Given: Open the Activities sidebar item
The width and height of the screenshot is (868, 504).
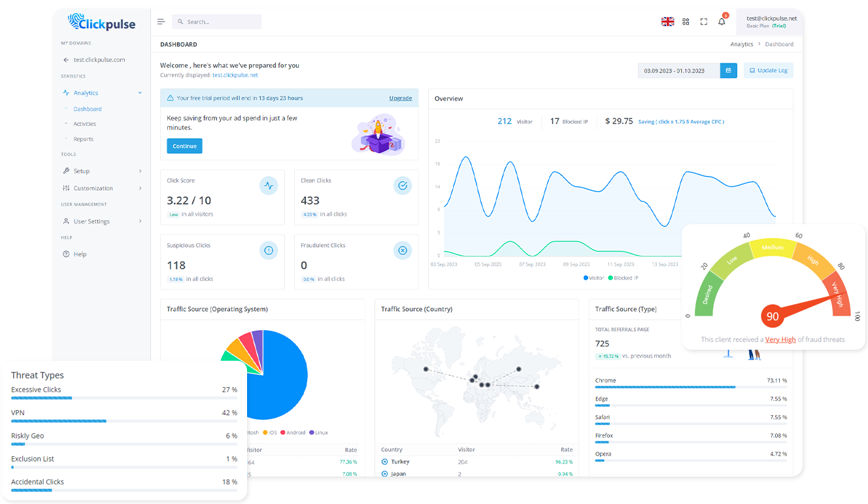Looking at the screenshot, I should (x=85, y=124).
